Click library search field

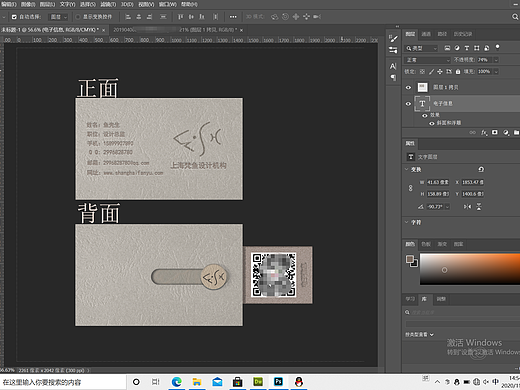click(462, 312)
